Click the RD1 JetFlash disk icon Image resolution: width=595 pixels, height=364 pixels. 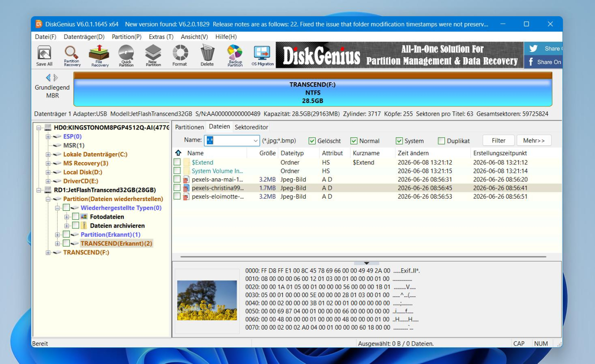(x=48, y=190)
